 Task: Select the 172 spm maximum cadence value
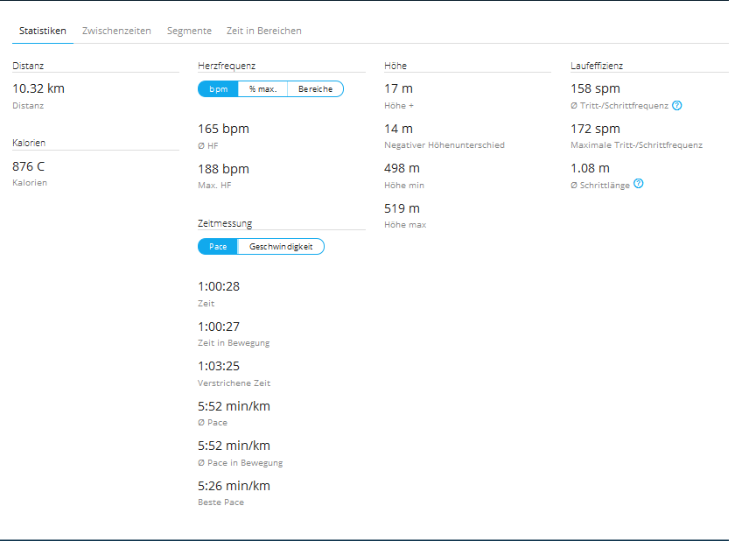tap(595, 129)
